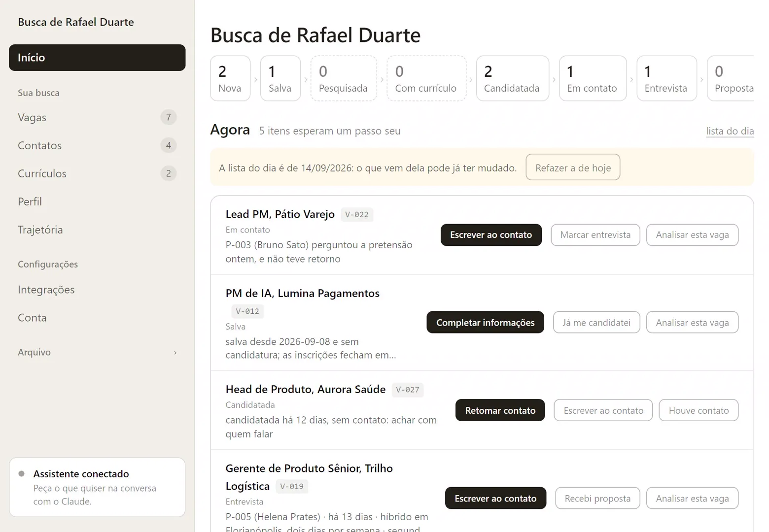
Task: Open the Candidatada stage card
Action: pos(513,78)
